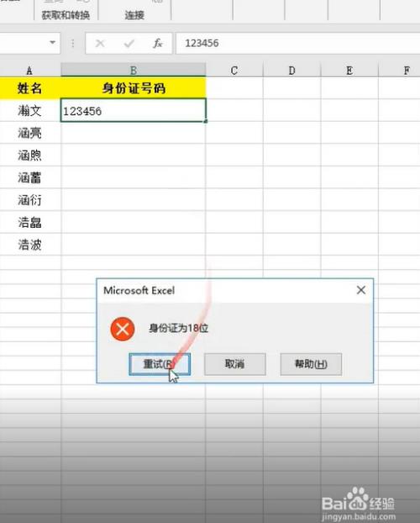420x523 pixels.
Task: Cancel the formula bar entry with X
Action: tap(100, 44)
